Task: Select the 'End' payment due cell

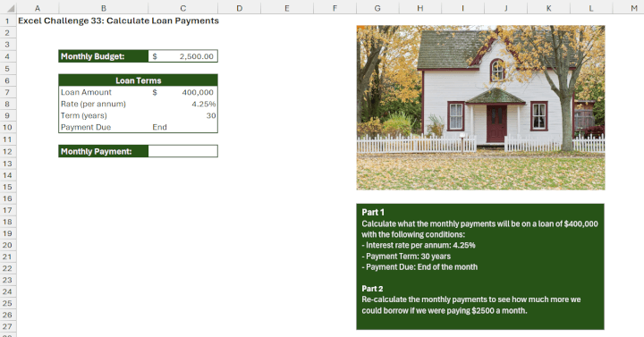Action: pos(183,127)
